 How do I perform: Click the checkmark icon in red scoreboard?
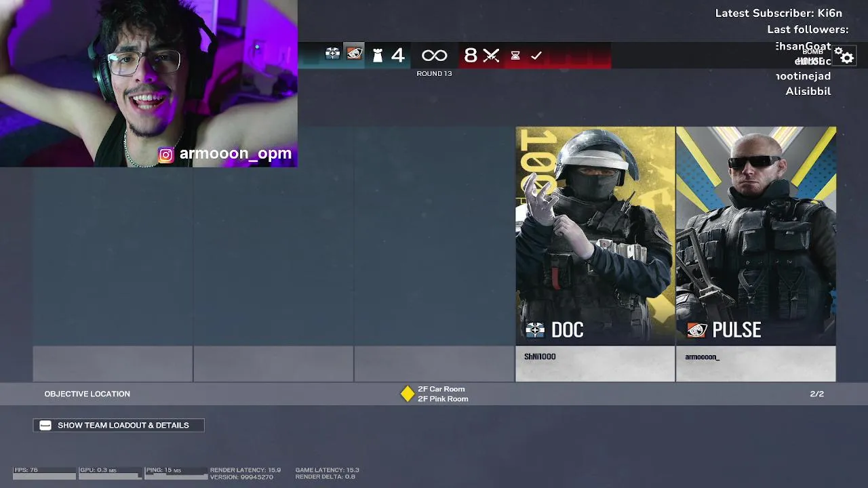tap(536, 56)
